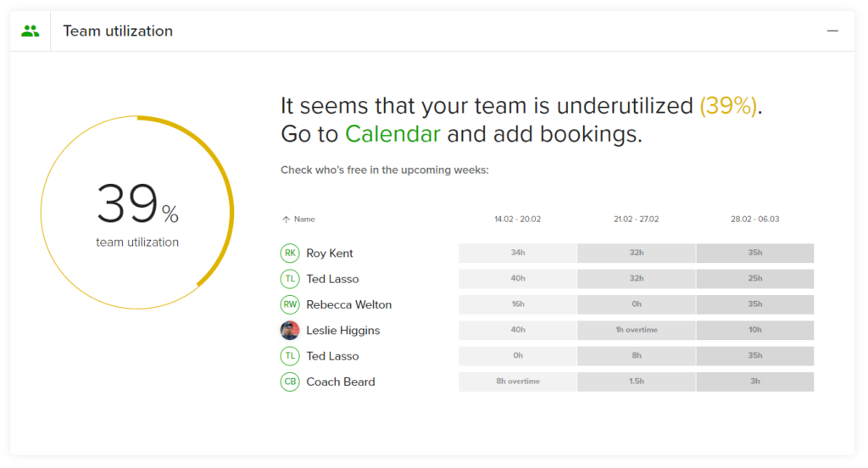Screen dimensions: 868x468
Task: Click Roy Kent's 34h availability cell
Action: (518, 253)
